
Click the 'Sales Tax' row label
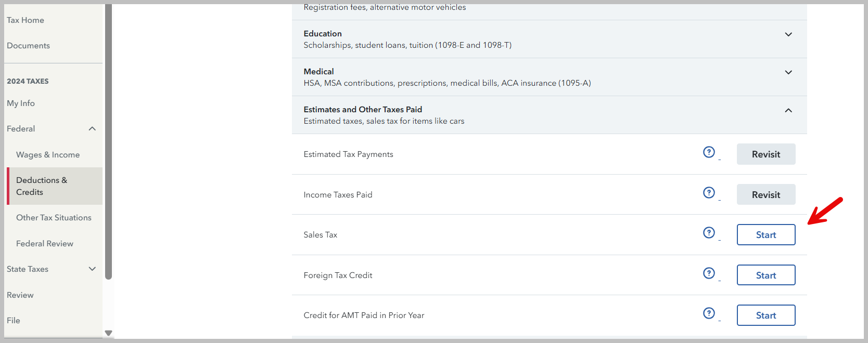[x=321, y=235]
